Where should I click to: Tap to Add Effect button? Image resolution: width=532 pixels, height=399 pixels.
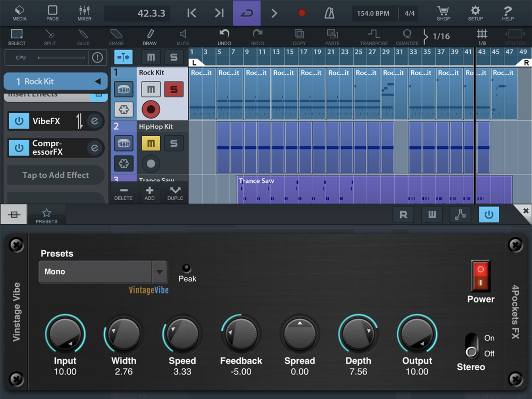click(x=56, y=175)
